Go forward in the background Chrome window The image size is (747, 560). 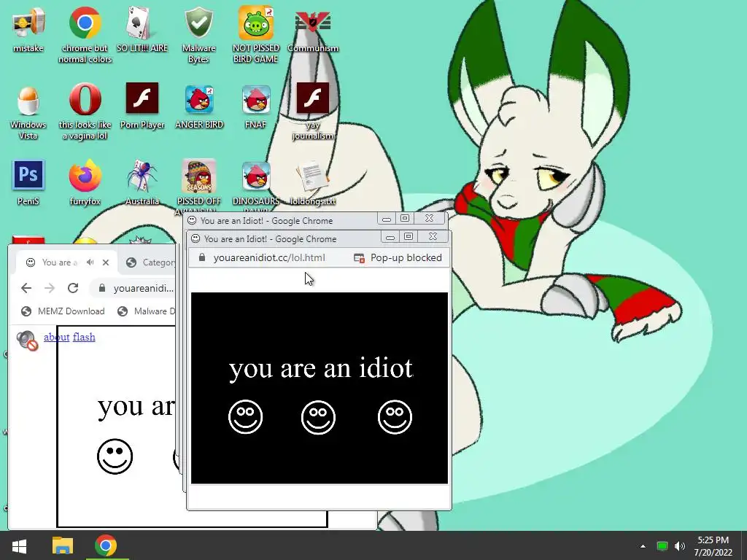[50, 288]
